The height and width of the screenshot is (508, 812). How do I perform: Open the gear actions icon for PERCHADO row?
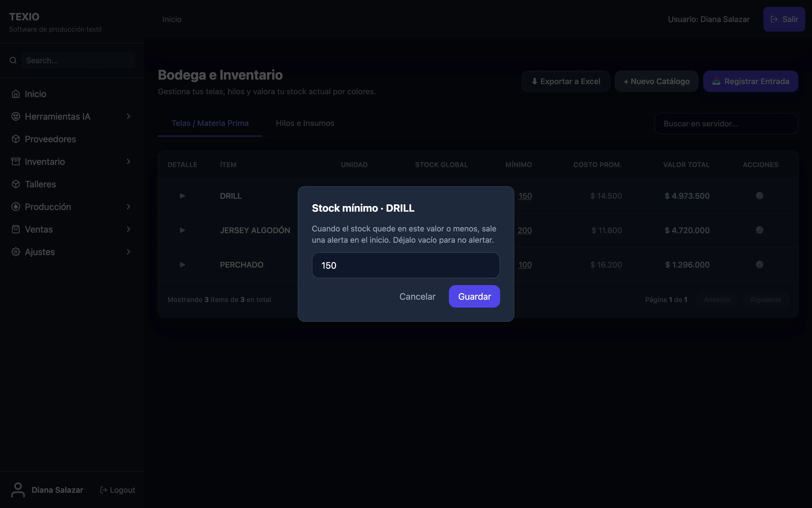(760, 264)
